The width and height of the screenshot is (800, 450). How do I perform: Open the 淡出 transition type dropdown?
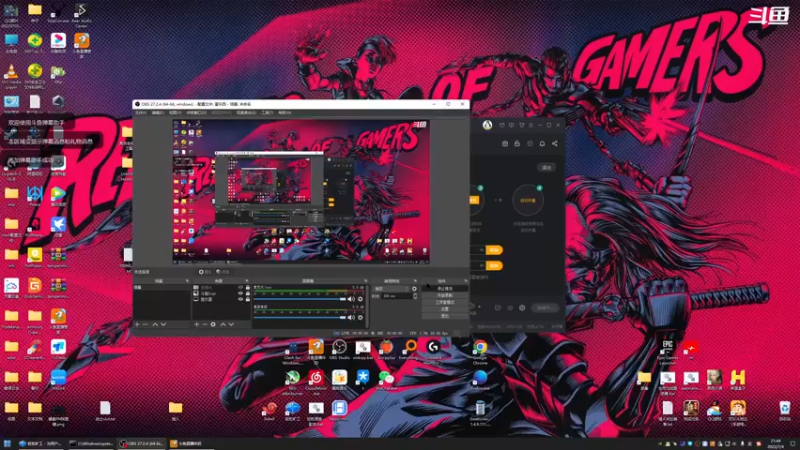pos(392,289)
